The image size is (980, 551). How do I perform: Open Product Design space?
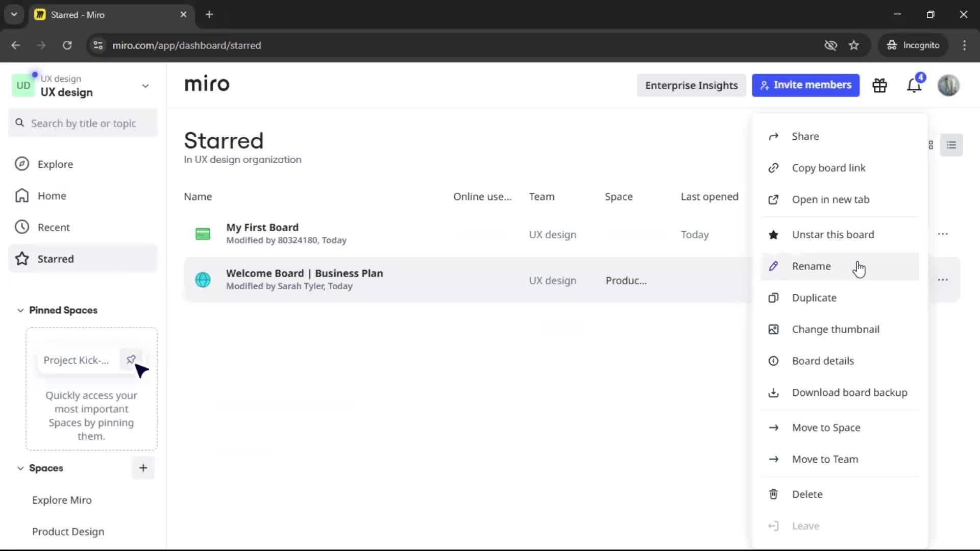coord(68,532)
